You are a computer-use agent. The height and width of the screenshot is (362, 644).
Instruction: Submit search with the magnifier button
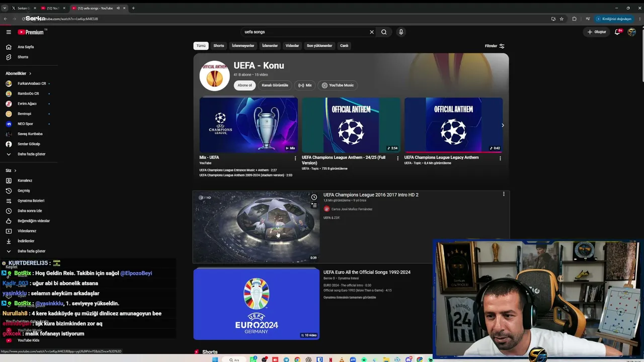coord(384,32)
